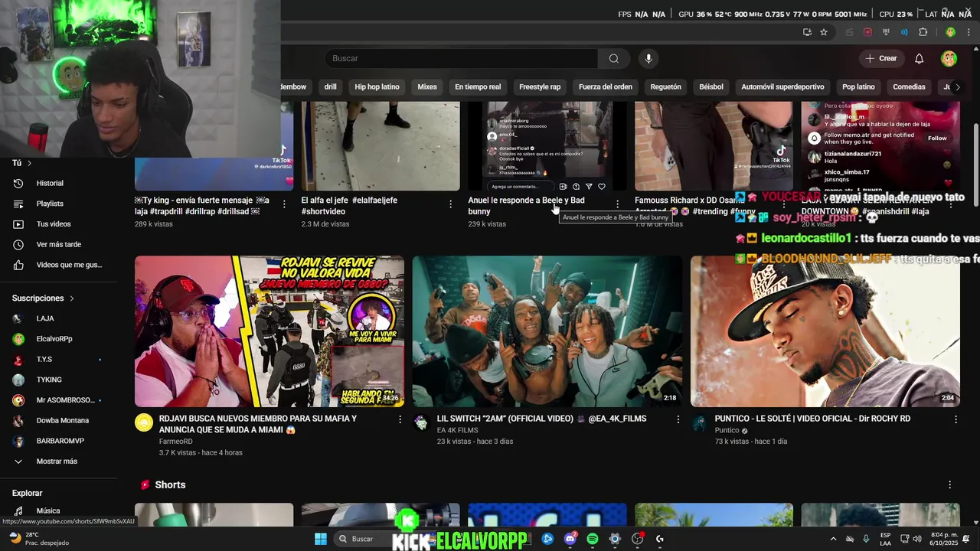The width and height of the screenshot is (980, 551).
Task: Open RDJAVI SE REVIVE video thumbnail
Action: pos(269,331)
